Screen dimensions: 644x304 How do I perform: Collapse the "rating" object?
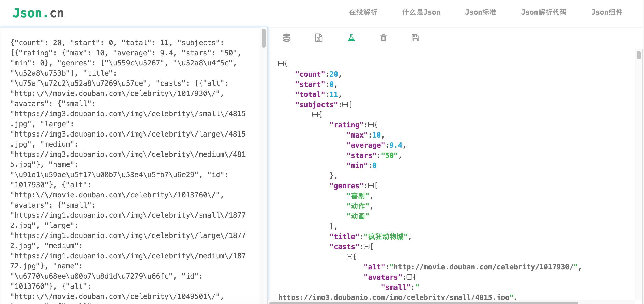tap(371, 125)
